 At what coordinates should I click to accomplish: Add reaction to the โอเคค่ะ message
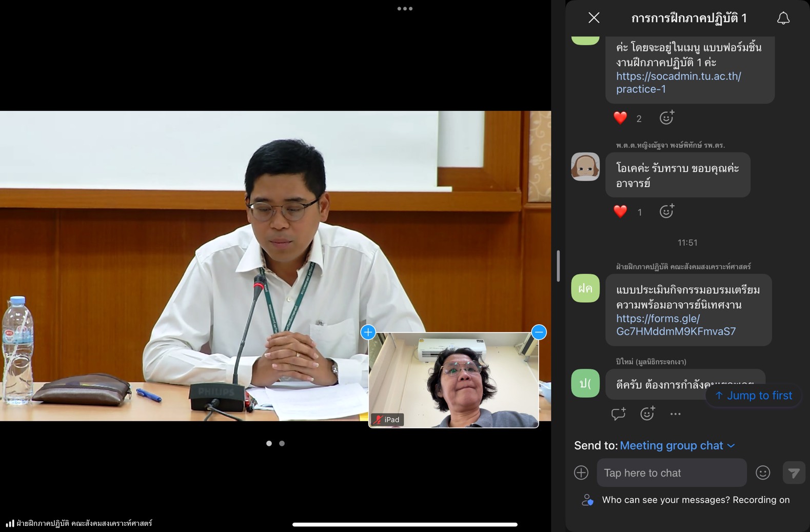click(666, 211)
